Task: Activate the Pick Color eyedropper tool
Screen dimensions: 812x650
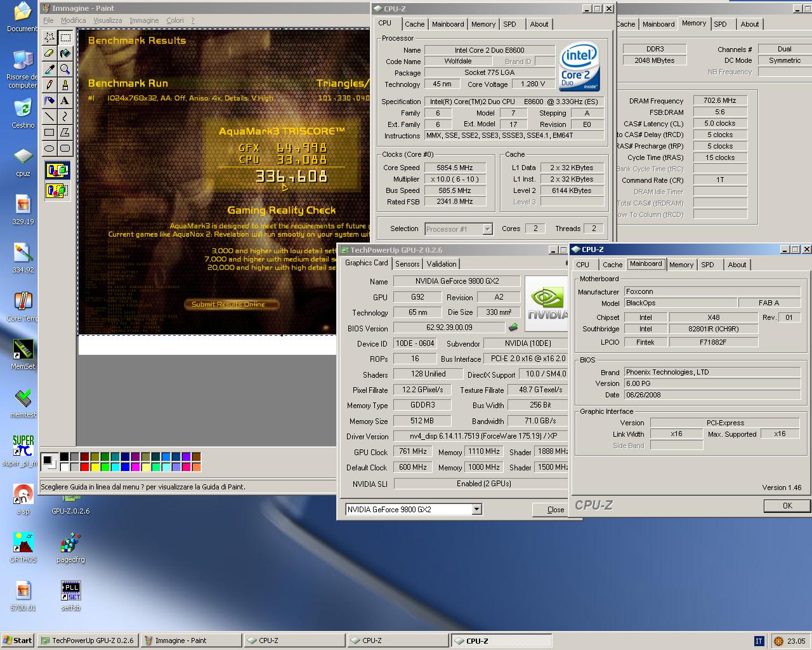Action: tap(49, 69)
